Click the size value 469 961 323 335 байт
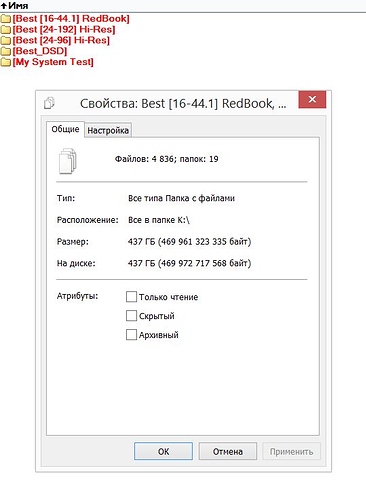Screen dimensions: 366x500 [204, 241]
